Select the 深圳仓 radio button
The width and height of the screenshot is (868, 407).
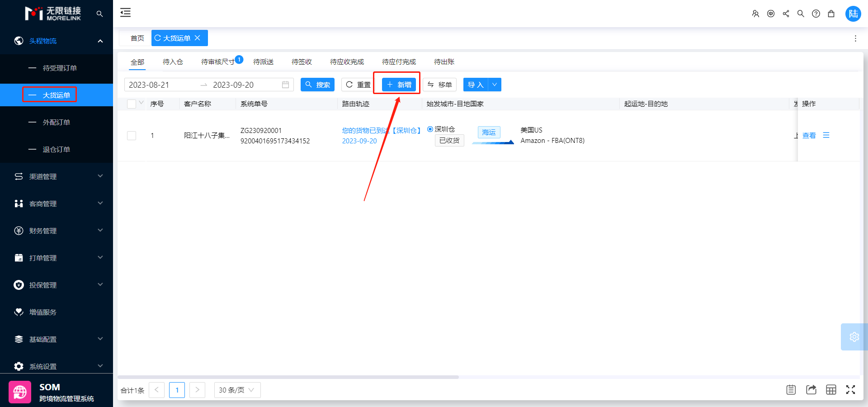point(430,129)
